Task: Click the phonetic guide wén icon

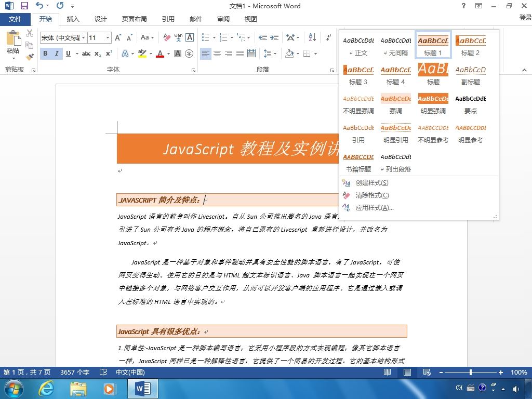Action: click(178, 37)
